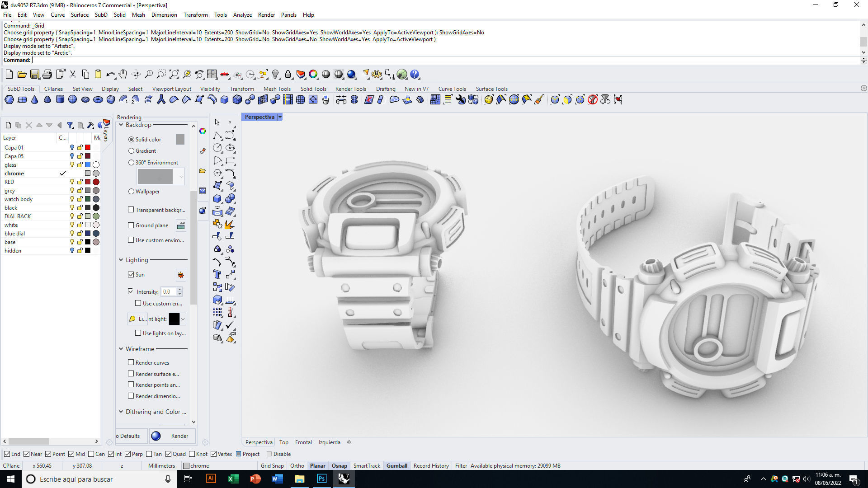Click the intensity stepper arrows
The height and width of the screenshot is (488, 868).
coord(179,292)
